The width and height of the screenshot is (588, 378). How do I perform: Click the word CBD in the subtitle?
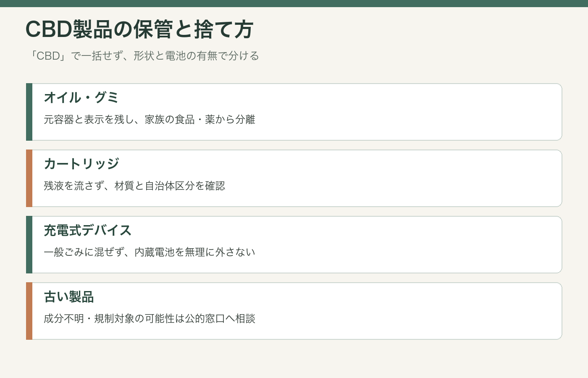pos(48,56)
